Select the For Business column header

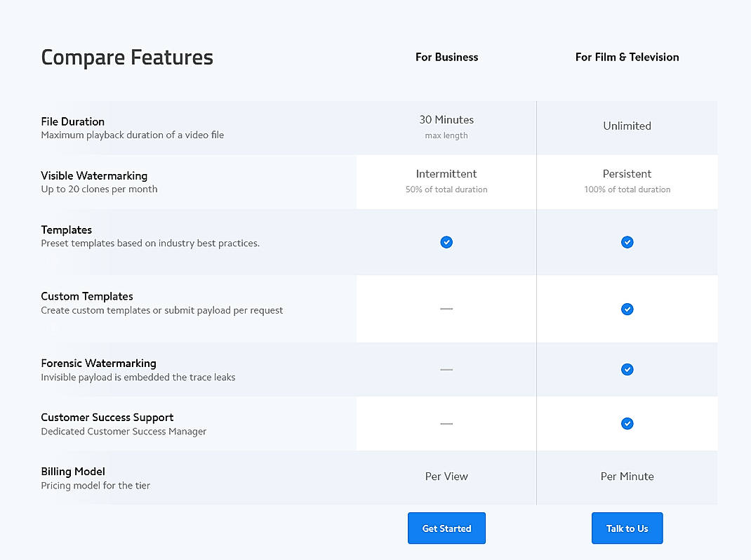point(446,57)
